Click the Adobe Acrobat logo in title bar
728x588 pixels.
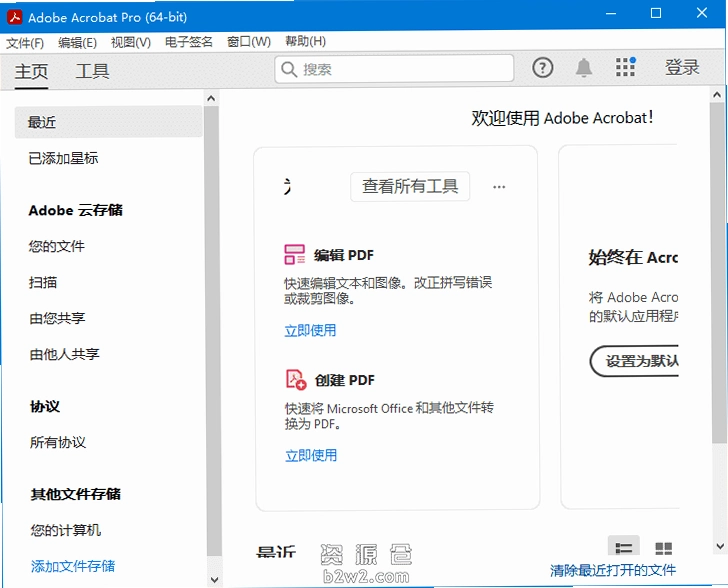14,17
